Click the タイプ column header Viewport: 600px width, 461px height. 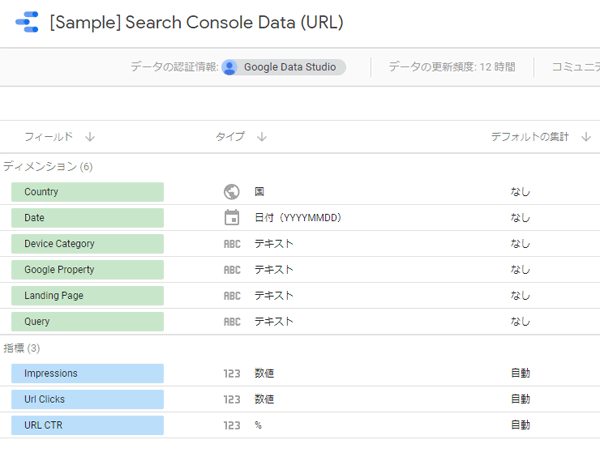pos(230,137)
